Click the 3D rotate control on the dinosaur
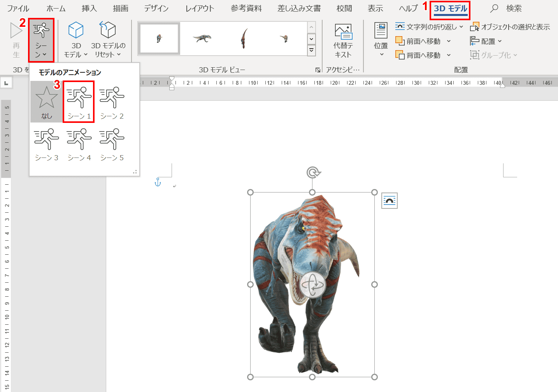This screenshot has width=558, height=392. 312,285
